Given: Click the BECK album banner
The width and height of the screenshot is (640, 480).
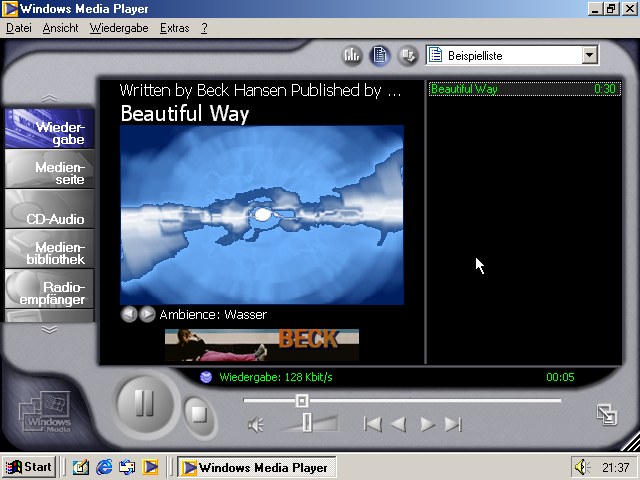Looking at the screenshot, I should (x=262, y=345).
